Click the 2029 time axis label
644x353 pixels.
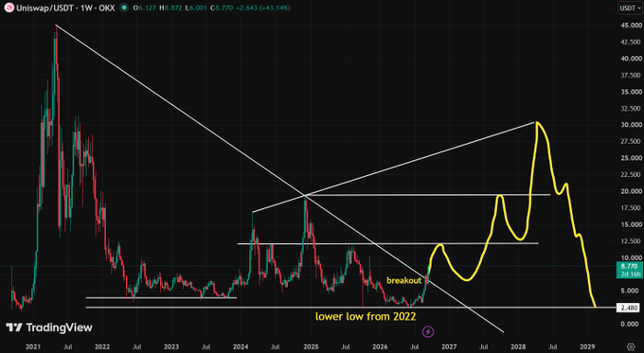[588, 346]
